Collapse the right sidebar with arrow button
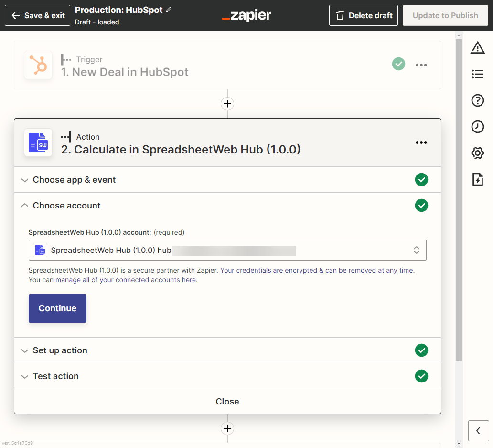 478,431
